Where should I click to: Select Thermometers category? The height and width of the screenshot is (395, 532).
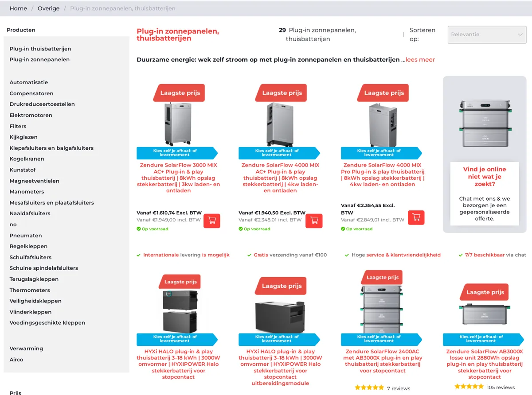(x=30, y=290)
